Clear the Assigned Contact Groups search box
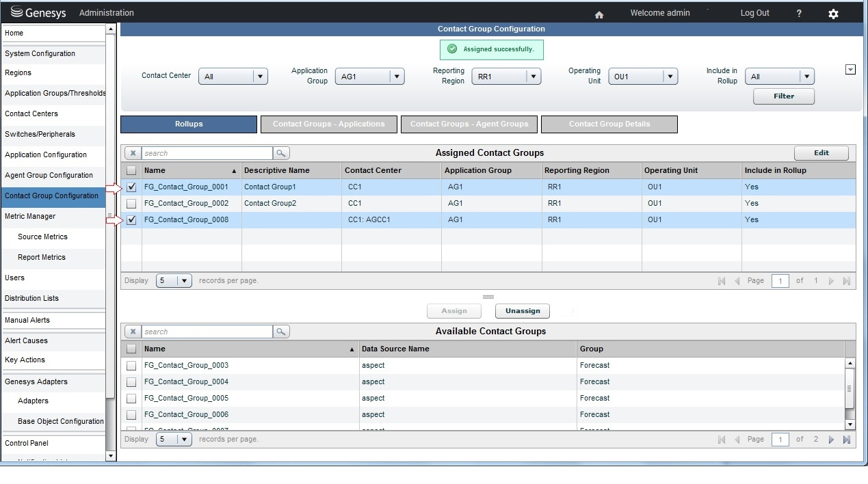 [x=133, y=153]
